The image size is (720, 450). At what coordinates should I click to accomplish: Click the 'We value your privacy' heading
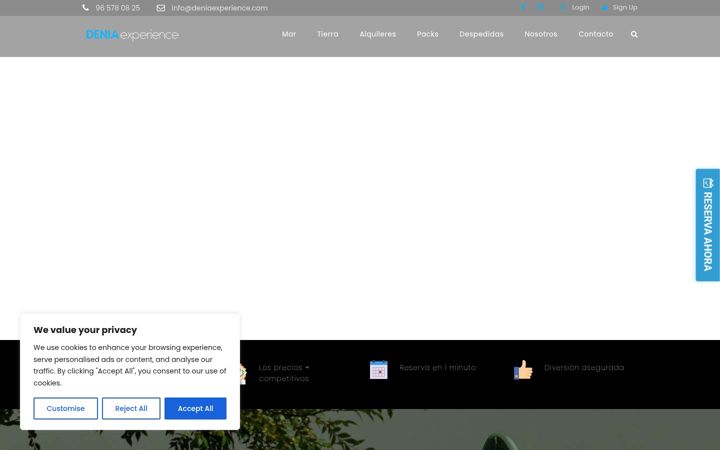pos(85,330)
